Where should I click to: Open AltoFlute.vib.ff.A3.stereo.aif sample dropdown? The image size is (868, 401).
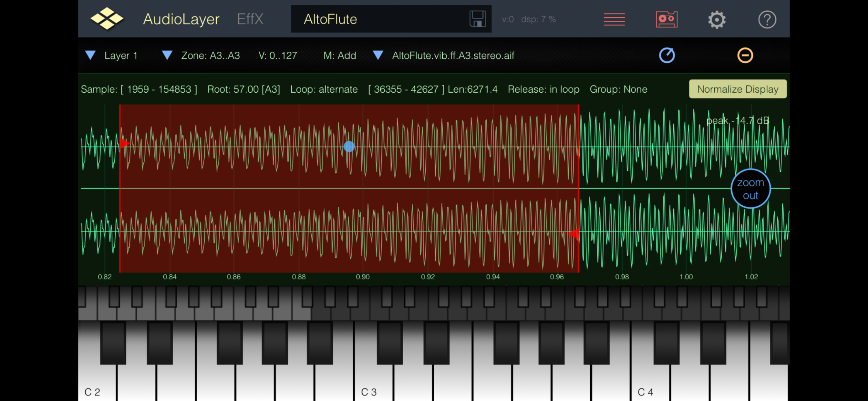[378, 55]
